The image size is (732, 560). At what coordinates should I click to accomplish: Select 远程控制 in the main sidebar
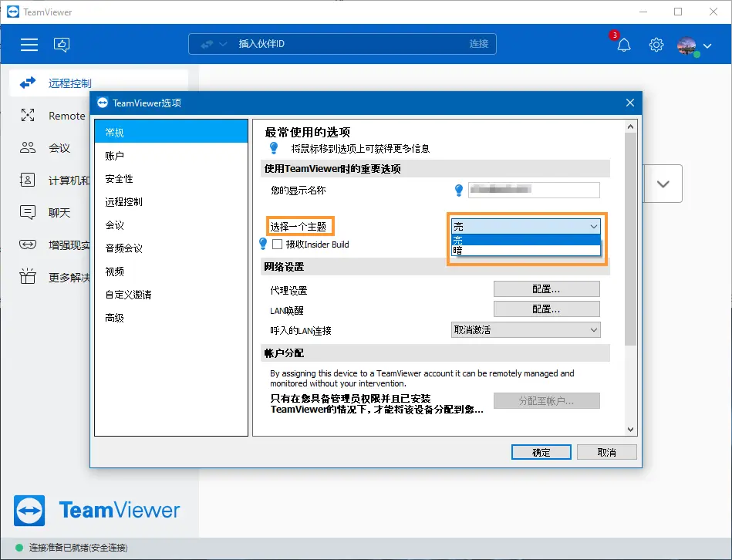(x=99, y=83)
